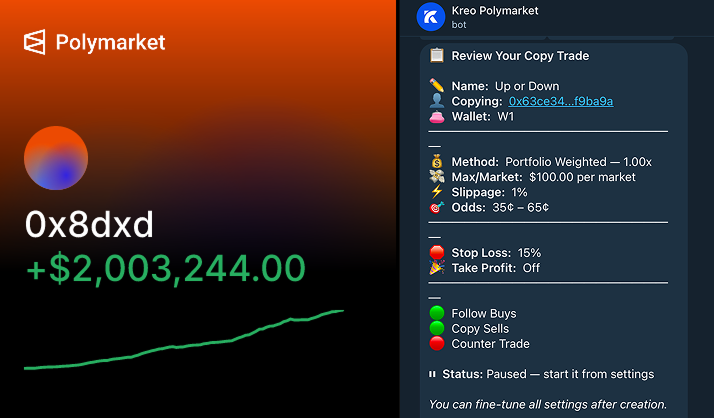Click the $100.00 per market value

582,177
